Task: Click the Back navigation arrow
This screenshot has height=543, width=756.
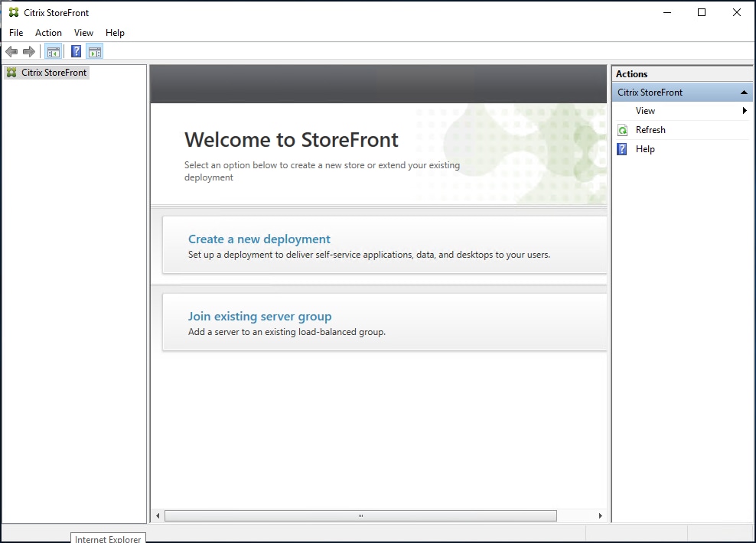Action: [11, 51]
